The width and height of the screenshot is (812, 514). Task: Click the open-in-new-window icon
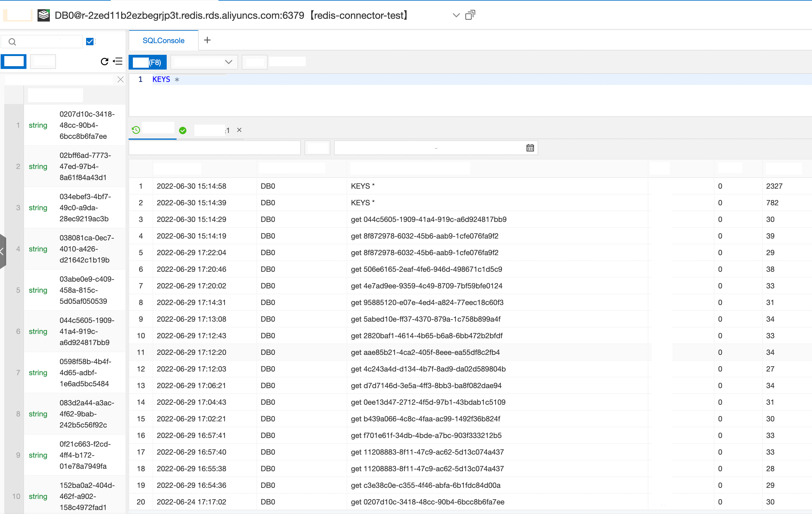tap(470, 15)
